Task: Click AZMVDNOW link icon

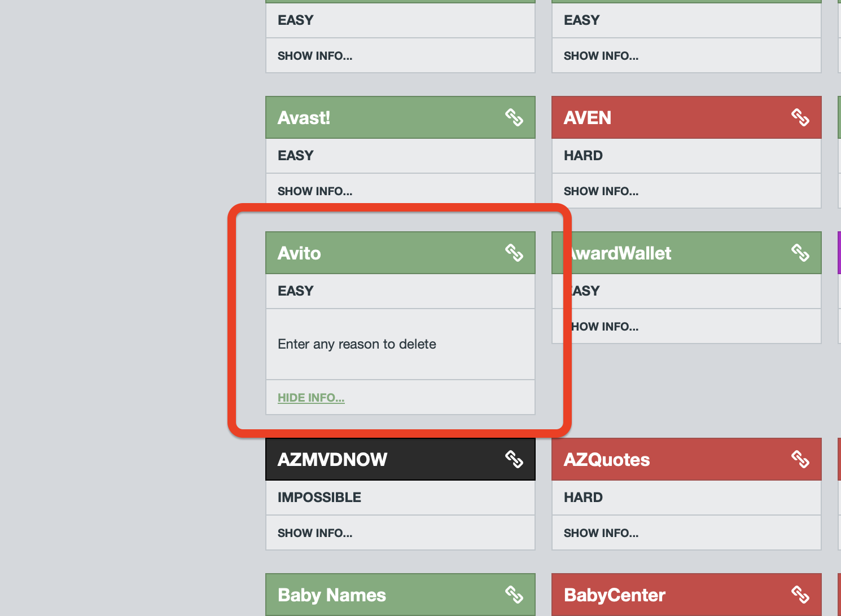Action: click(x=514, y=459)
